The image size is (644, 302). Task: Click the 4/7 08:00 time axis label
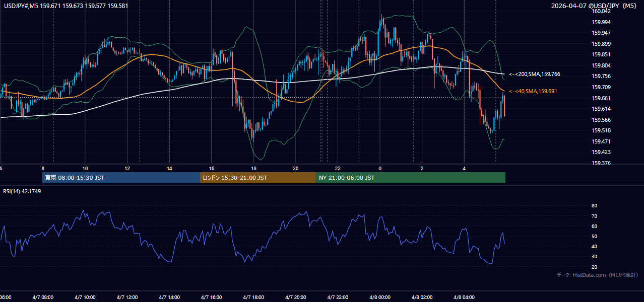click(43, 297)
